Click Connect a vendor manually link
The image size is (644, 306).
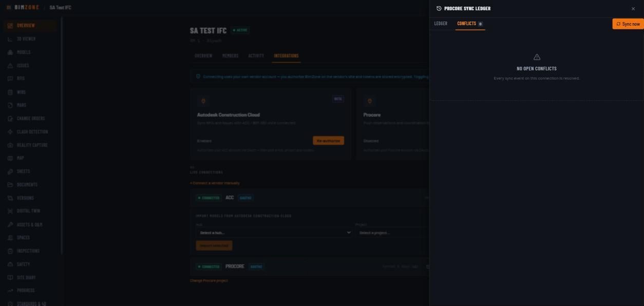coord(215,183)
